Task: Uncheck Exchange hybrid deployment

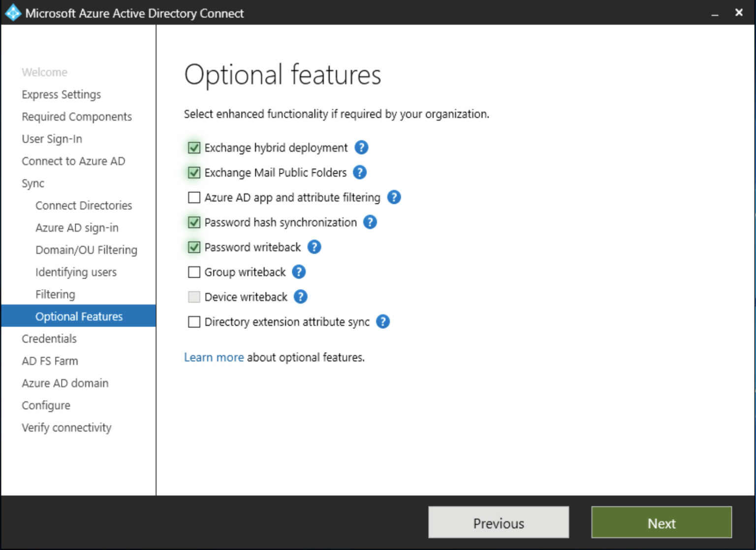Action: [194, 147]
